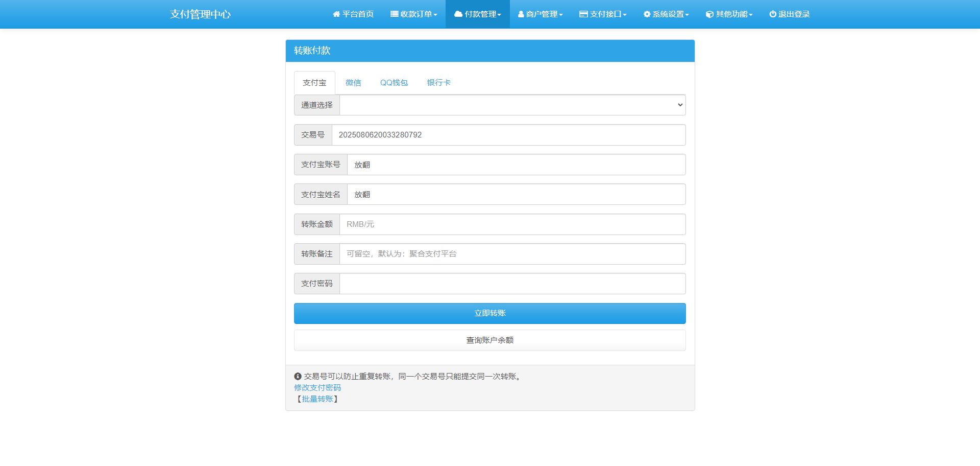Screen dimensions: 980x466
Task: Click the 立即转账 transfer button
Action: pos(489,313)
